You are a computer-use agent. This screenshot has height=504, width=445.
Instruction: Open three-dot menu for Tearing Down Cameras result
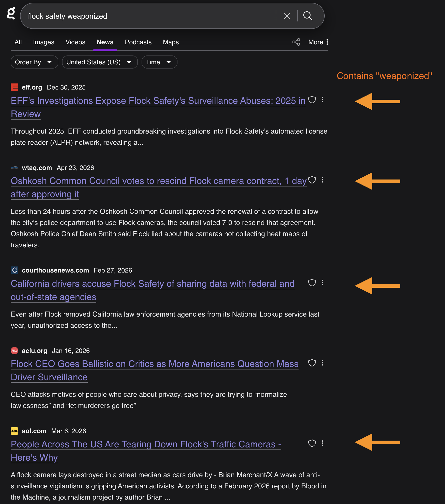[x=322, y=443]
